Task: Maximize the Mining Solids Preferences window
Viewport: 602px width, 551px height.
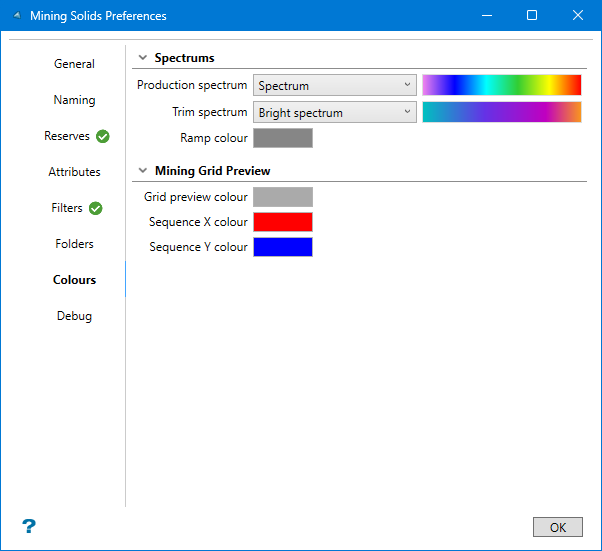Action: pos(532,16)
